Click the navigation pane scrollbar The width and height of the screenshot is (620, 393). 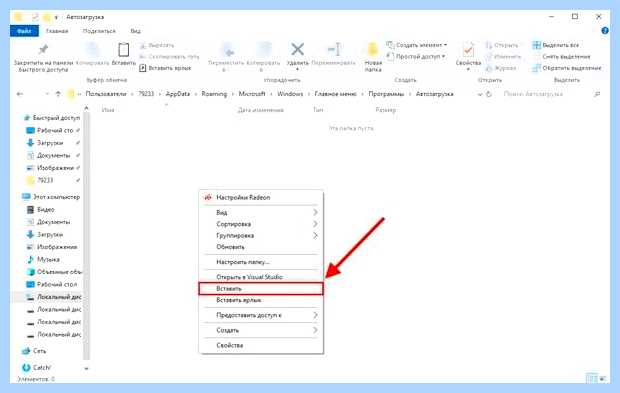86,237
